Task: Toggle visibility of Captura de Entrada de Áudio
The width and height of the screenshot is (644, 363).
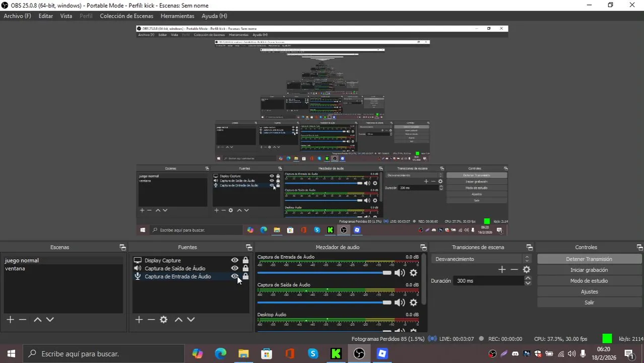Action: point(235,277)
